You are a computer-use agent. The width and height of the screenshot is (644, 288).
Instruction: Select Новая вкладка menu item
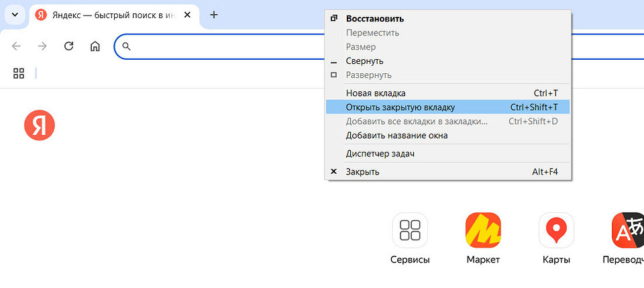(x=376, y=93)
